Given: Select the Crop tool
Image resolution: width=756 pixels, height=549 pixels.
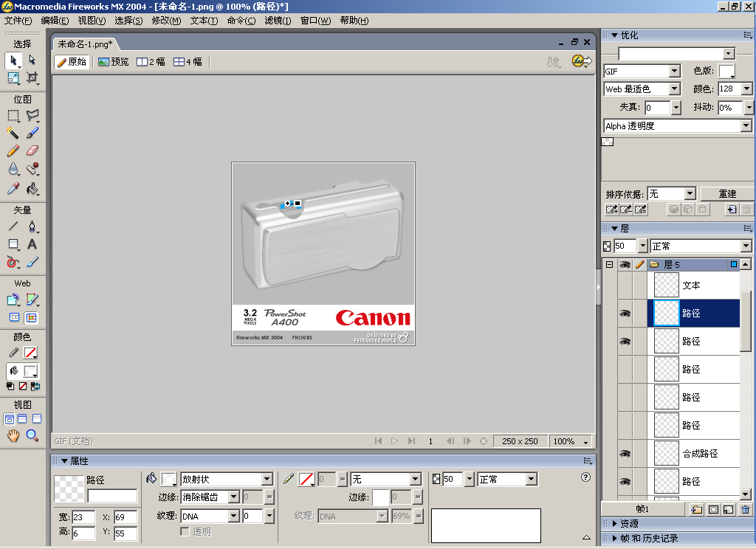Looking at the screenshot, I should coord(32,77).
